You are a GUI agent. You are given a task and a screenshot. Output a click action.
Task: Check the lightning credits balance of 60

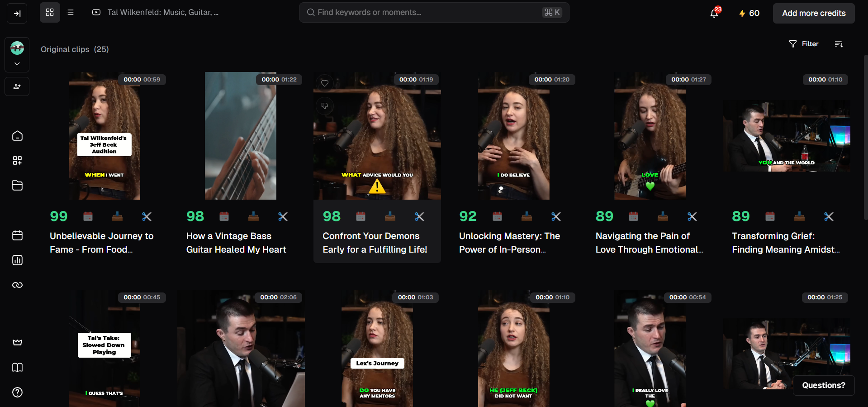pos(749,13)
